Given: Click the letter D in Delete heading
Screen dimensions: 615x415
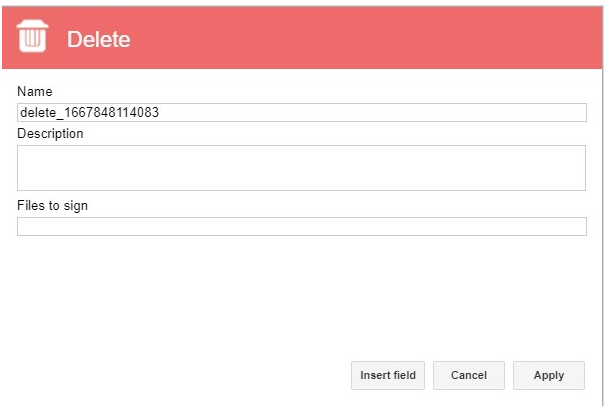Looking at the screenshot, I should (x=73, y=39).
